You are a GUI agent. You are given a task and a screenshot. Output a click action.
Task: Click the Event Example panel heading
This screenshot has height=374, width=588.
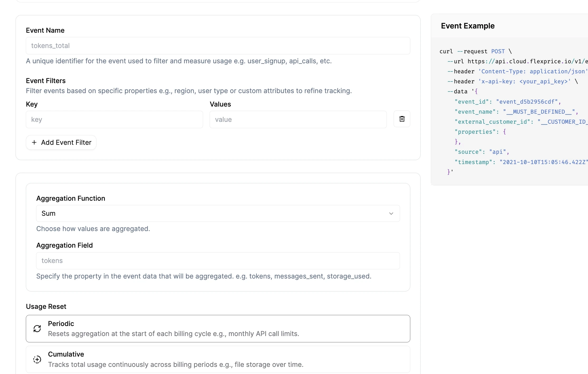(467, 26)
